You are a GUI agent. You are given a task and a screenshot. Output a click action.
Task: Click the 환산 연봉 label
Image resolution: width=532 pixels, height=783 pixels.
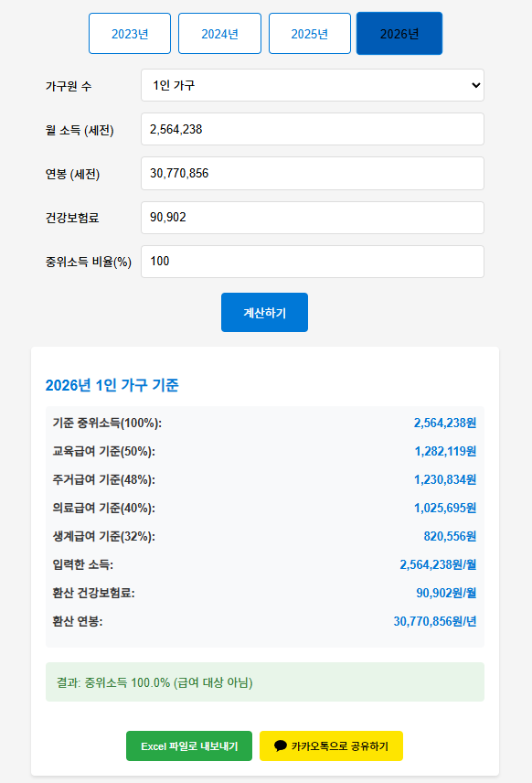78,621
